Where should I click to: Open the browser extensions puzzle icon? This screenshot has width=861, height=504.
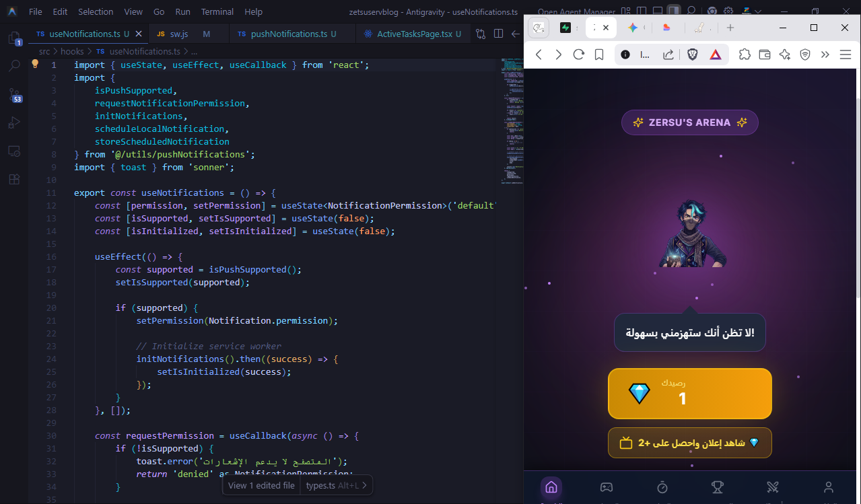(745, 55)
